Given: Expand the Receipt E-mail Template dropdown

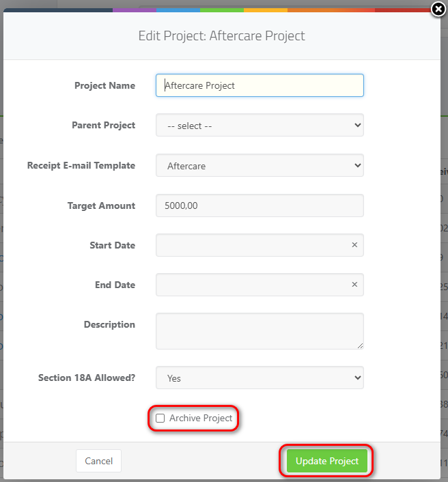Looking at the screenshot, I should tap(260, 166).
